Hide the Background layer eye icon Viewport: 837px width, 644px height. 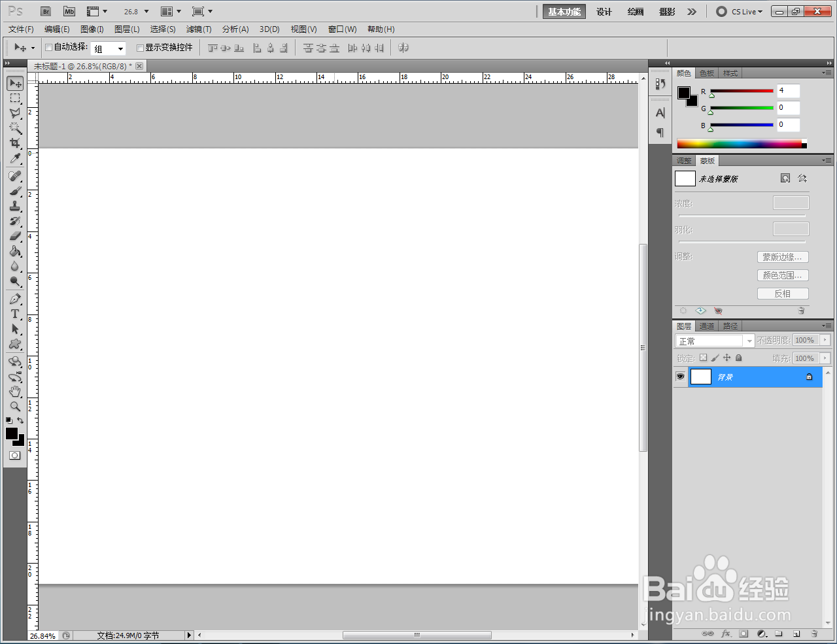680,377
